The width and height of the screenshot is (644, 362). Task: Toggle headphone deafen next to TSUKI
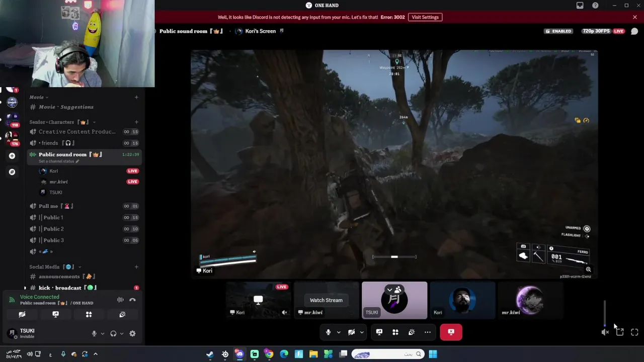113,333
